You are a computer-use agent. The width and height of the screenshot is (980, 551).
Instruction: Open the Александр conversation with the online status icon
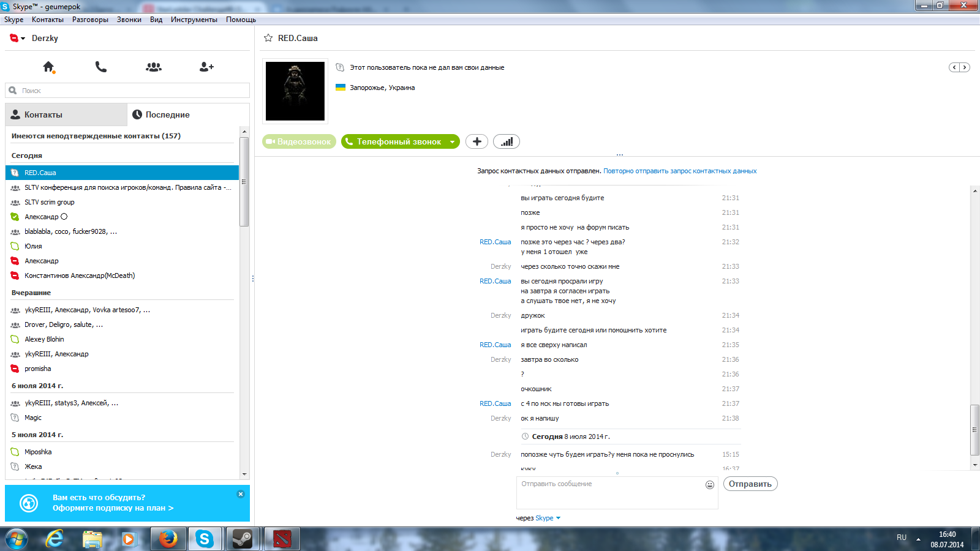point(122,217)
